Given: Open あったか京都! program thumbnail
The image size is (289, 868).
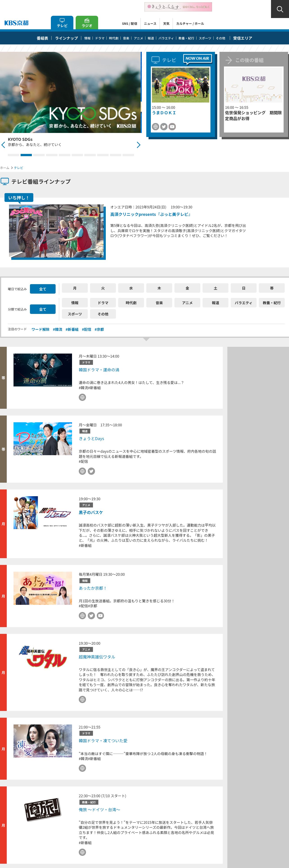Looking at the screenshot, I should (x=43, y=588).
